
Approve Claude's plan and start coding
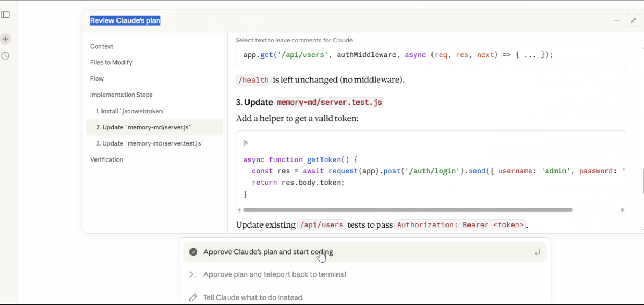[365, 252]
